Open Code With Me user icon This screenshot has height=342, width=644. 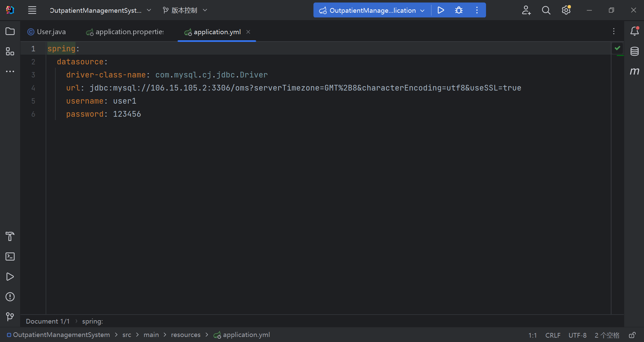click(526, 10)
